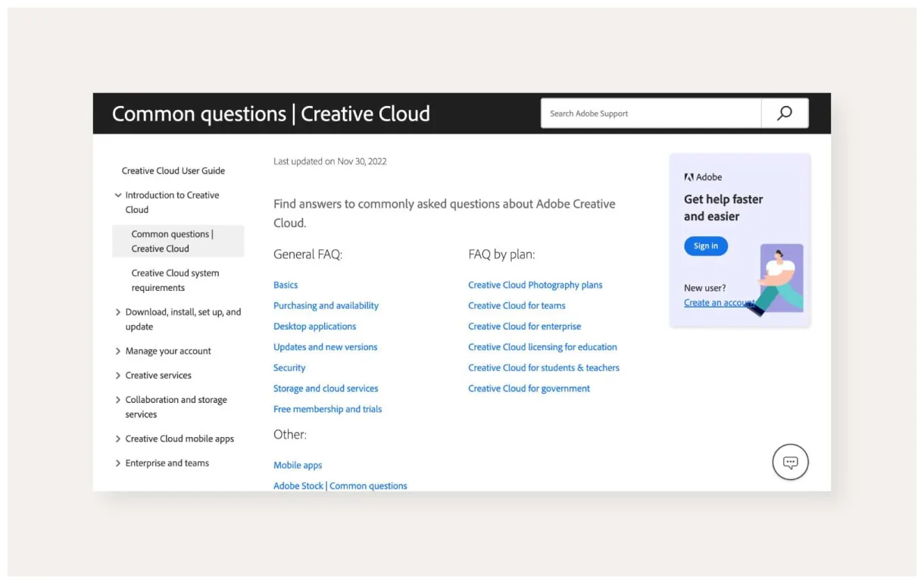
Task: Select Creative Cloud system requirements item
Action: pyautogui.click(x=175, y=280)
